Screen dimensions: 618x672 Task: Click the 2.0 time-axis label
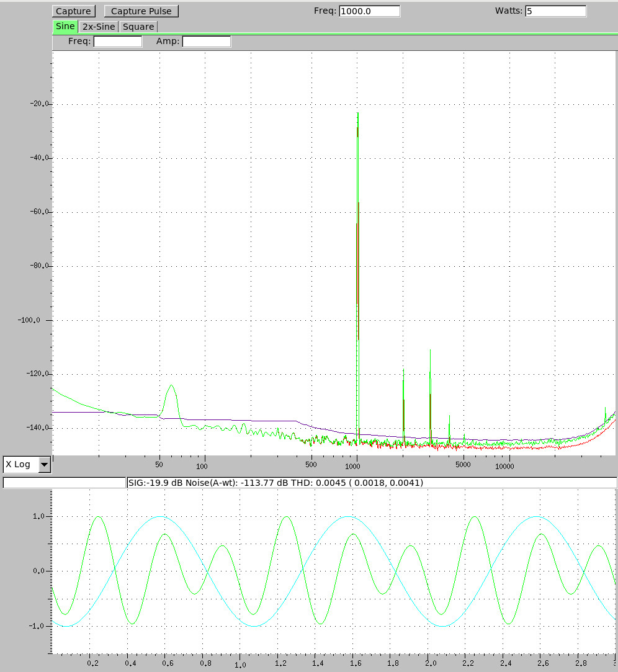431,663
